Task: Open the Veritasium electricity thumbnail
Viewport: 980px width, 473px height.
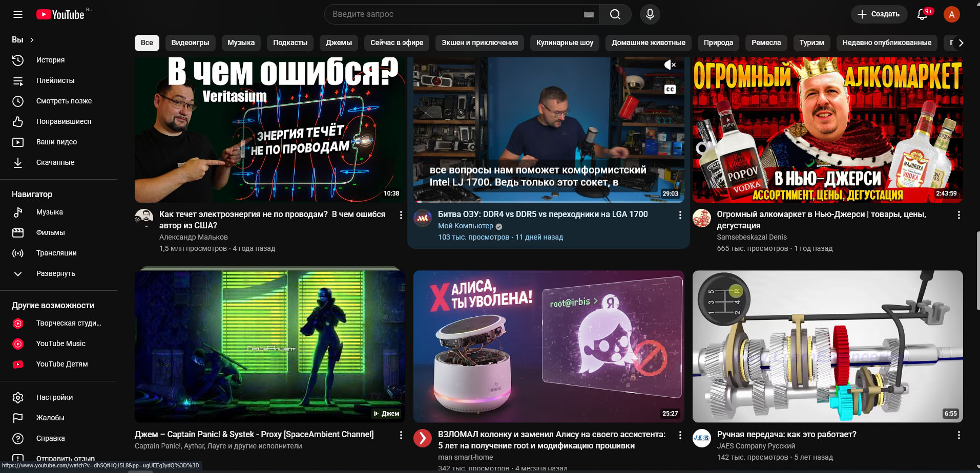Action: coord(270,130)
